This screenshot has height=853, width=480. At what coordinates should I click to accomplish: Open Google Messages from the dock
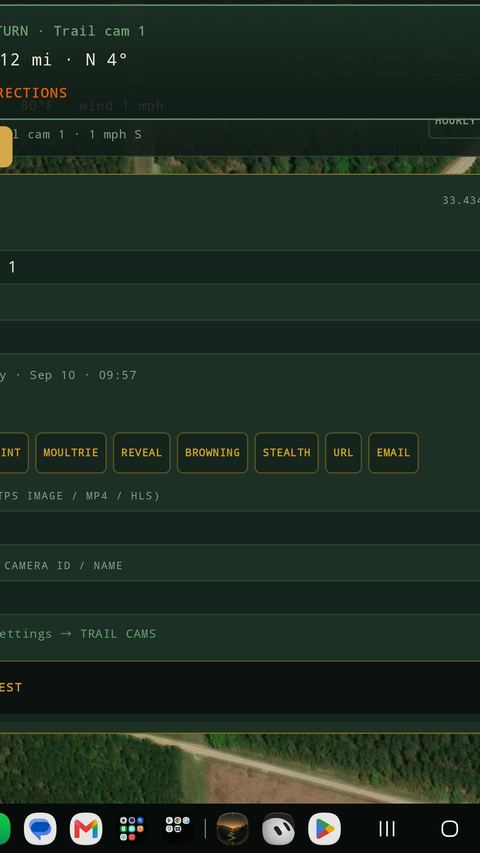coord(40,829)
